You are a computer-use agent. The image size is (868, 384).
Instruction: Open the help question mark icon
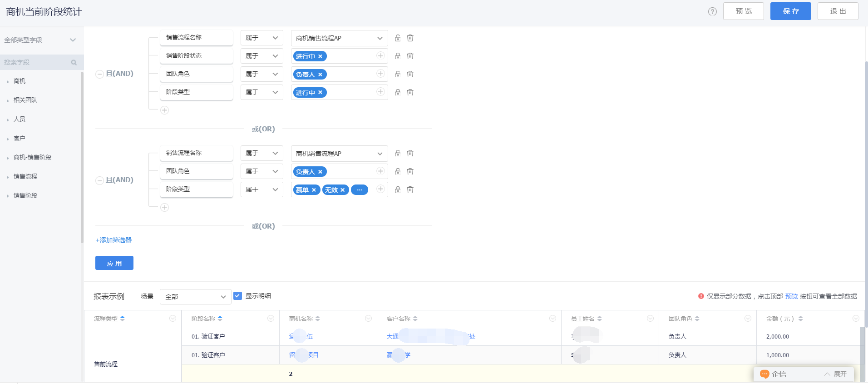tap(712, 11)
